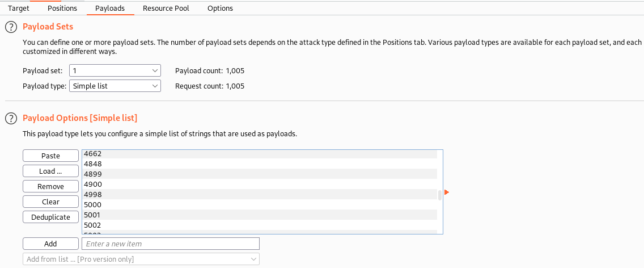Click the Paste button
The width and height of the screenshot is (644, 268).
click(50, 156)
